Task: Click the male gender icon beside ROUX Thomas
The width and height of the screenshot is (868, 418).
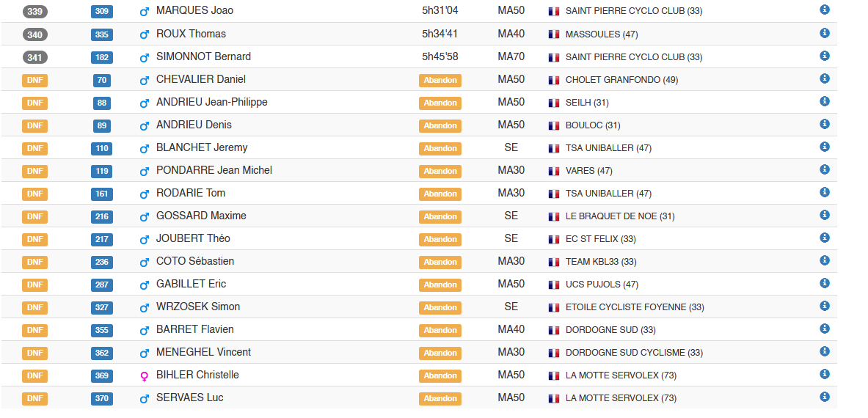Action: [x=145, y=34]
